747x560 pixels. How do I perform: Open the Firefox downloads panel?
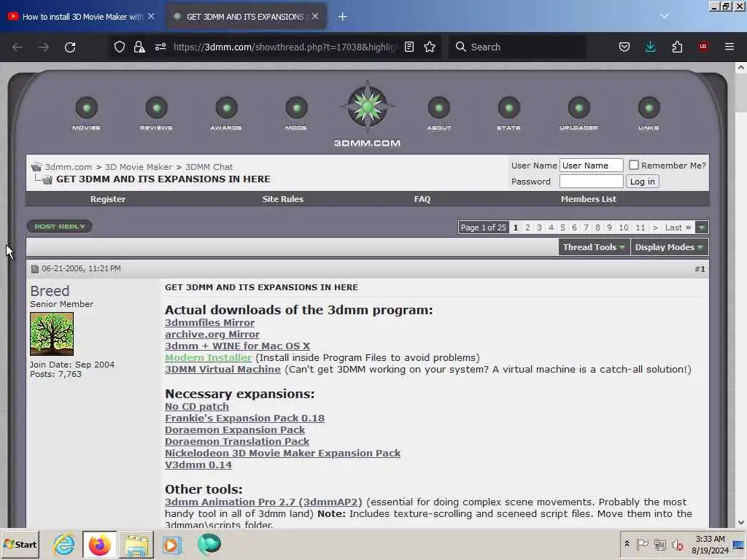pyautogui.click(x=650, y=47)
